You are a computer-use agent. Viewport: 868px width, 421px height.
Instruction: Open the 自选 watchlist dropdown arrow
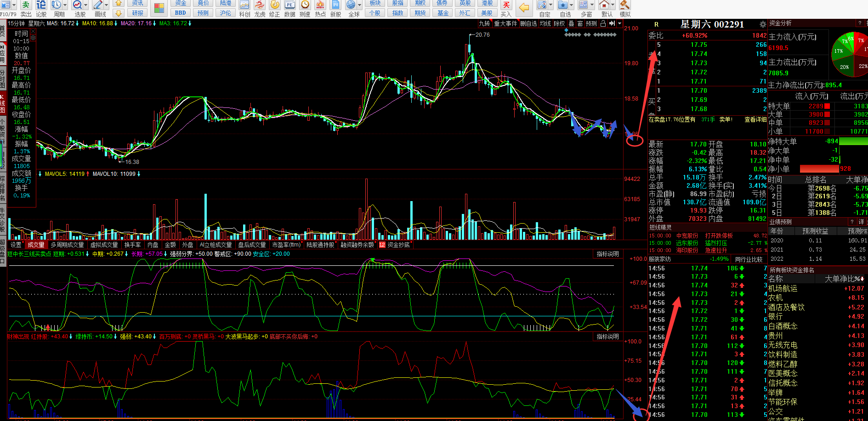tap(571, 6)
